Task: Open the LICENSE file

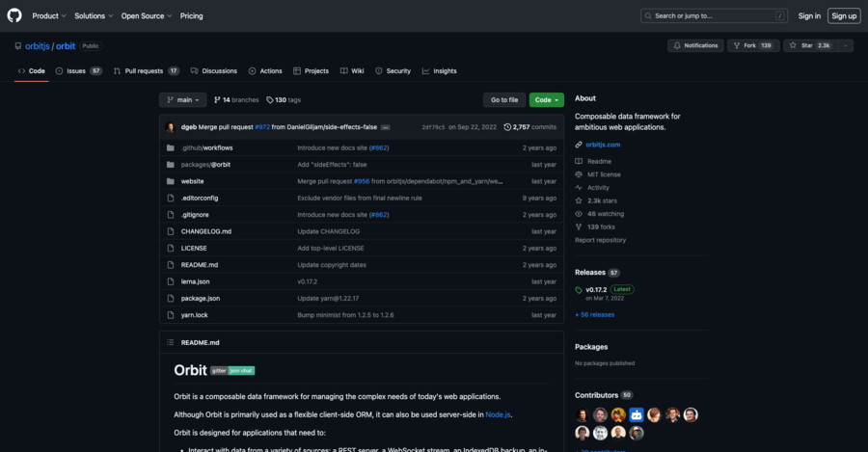Action: coord(194,249)
